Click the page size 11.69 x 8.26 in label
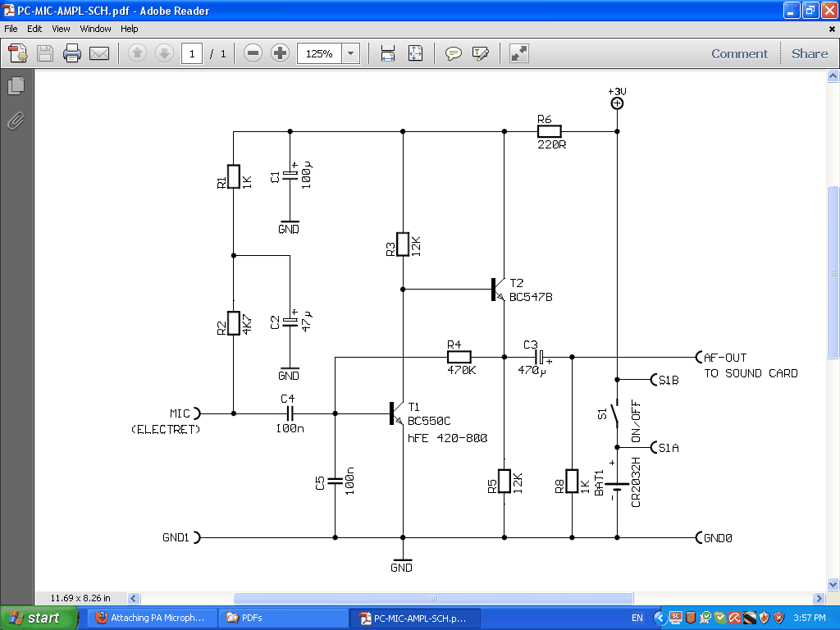The image size is (840, 630). (80, 598)
